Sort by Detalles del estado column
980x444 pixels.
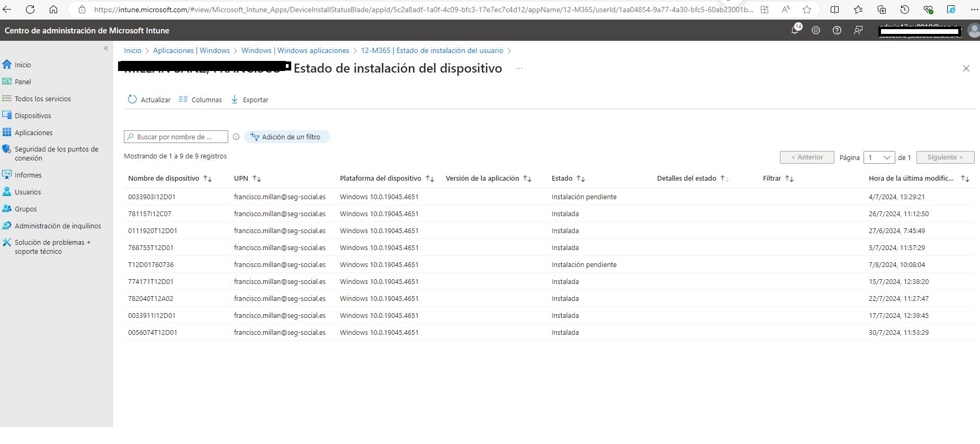pyautogui.click(x=693, y=179)
